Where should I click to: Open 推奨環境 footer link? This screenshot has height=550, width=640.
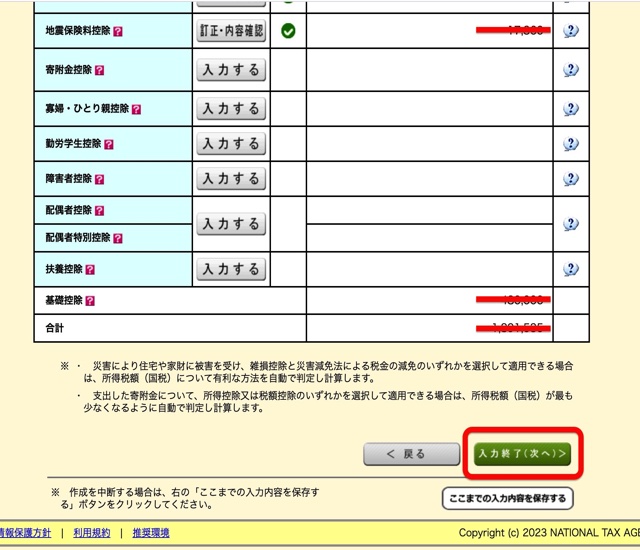point(151,533)
